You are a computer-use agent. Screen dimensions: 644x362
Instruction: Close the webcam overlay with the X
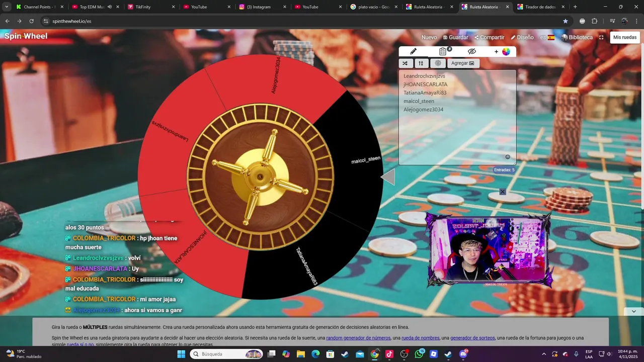[x=503, y=192]
